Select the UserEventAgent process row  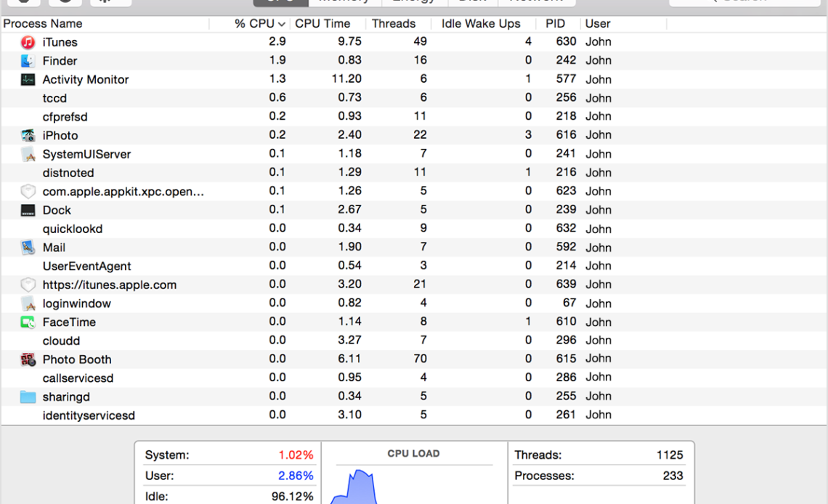413,266
